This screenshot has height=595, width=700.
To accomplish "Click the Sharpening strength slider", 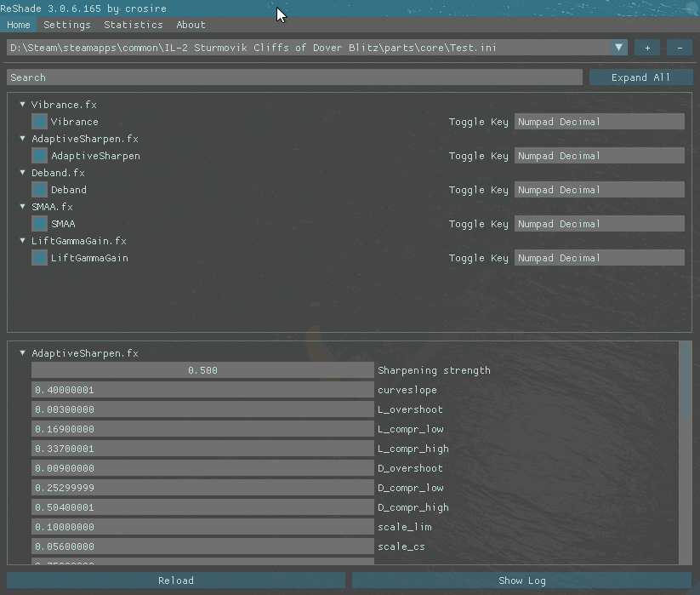I will coord(202,370).
